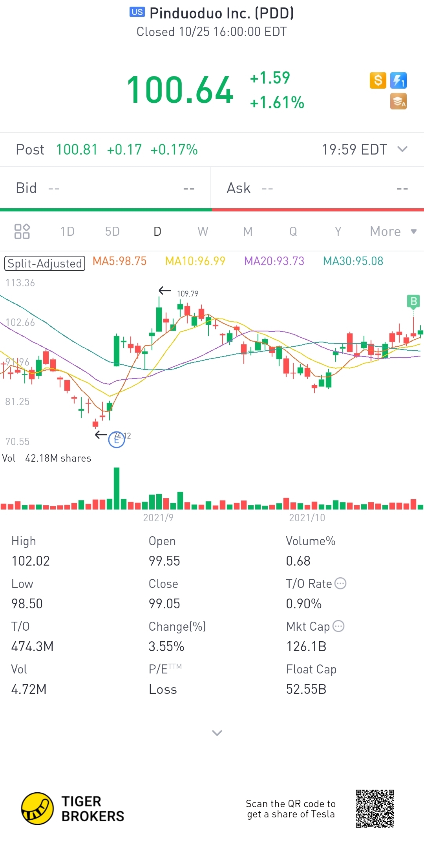Open Mkt Cap info bubble

tap(338, 626)
